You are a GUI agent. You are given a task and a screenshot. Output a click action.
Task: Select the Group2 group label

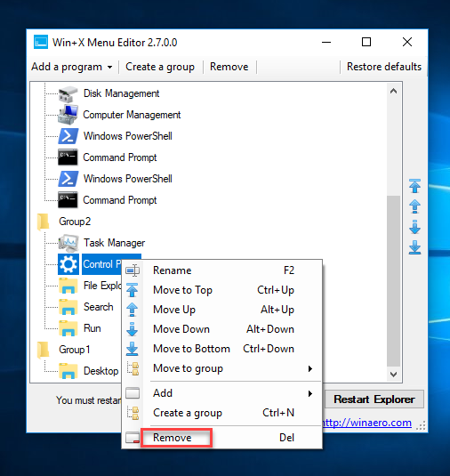coord(75,222)
